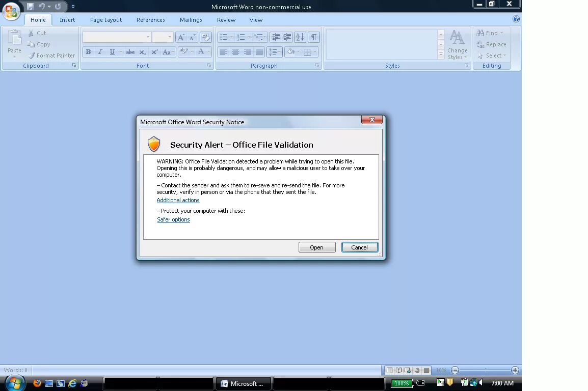The image size is (588, 391).
Task: Click the Font Color A icon
Action: pos(201,52)
